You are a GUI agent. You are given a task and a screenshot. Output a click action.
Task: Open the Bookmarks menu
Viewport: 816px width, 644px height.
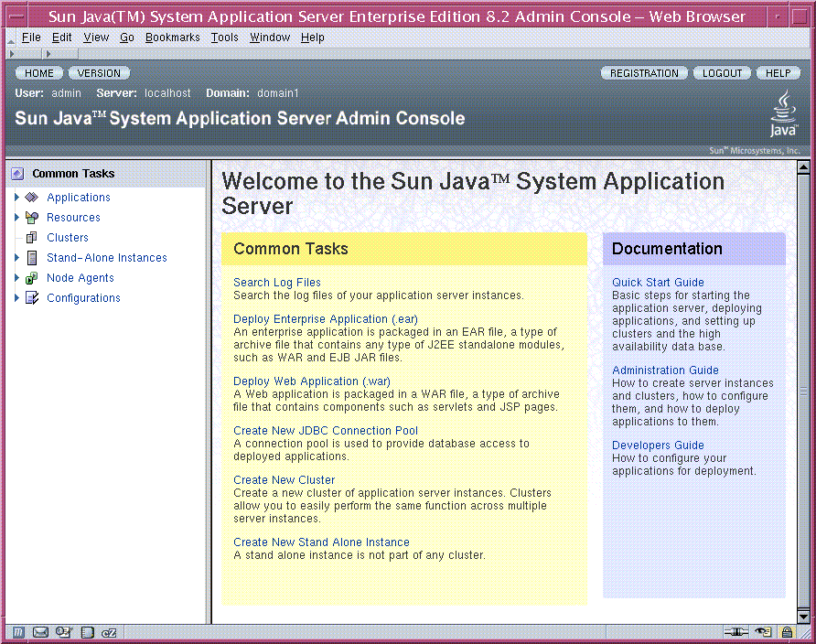(172, 38)
